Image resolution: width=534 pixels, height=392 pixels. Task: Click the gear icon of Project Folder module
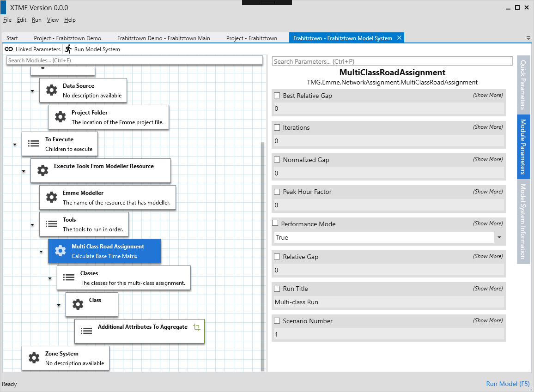(x=60, y=117)
